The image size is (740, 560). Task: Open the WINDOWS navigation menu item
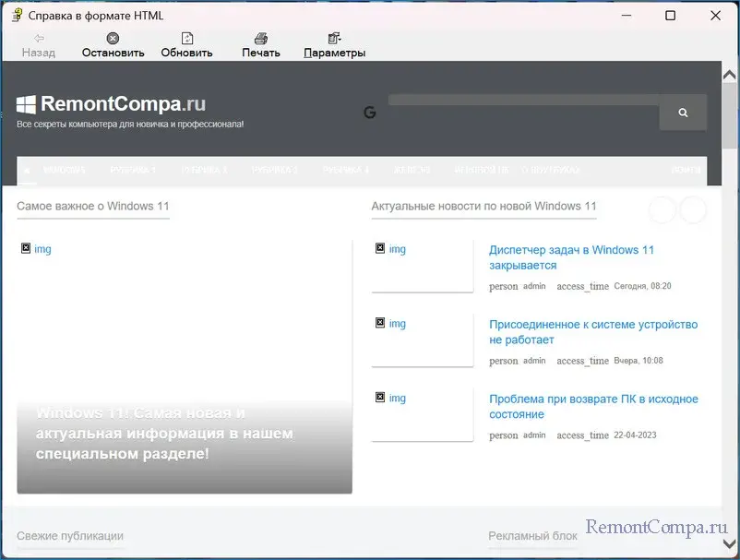[64, 171]
